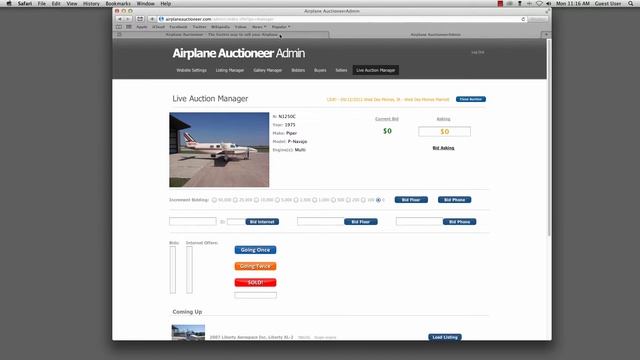Screen dimensions: 640x360
Task: Select the 0 increment radio button
Action: click(x=378, y=200)
